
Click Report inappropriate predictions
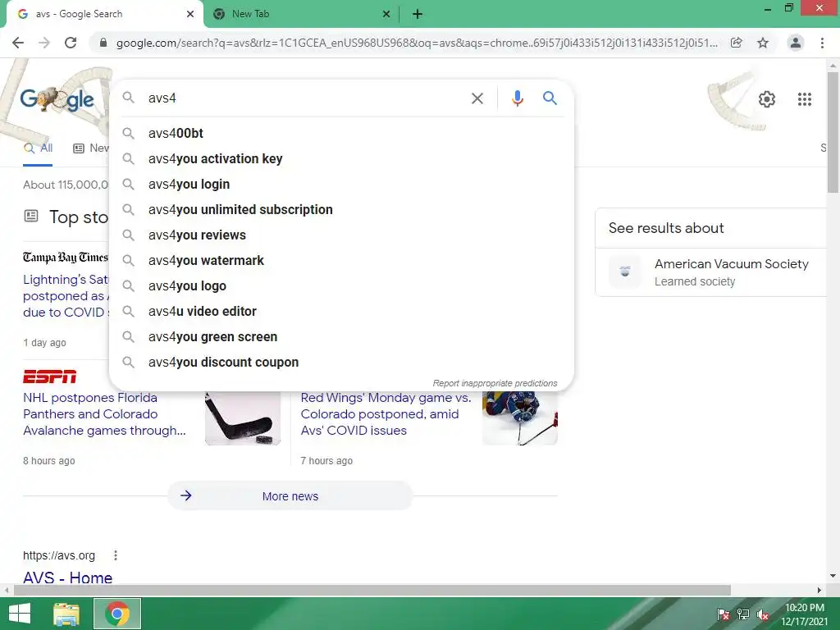pos(495,383)
